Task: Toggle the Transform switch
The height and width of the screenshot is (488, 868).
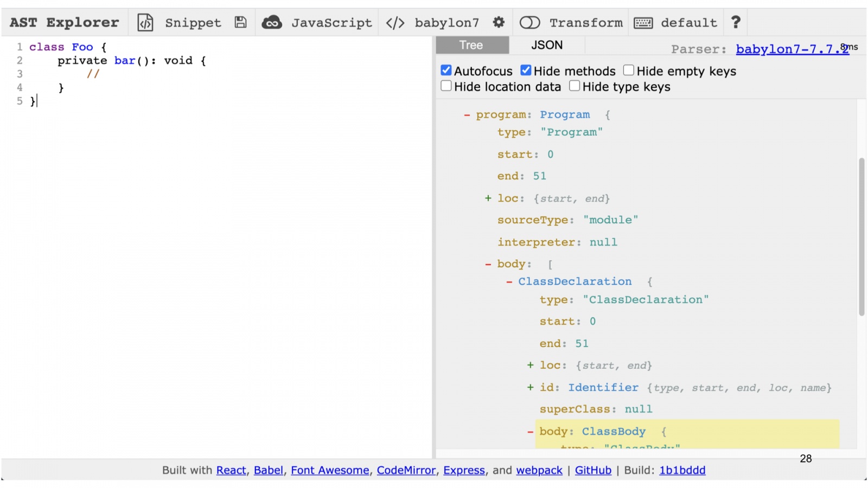Action: pos(529,23)
